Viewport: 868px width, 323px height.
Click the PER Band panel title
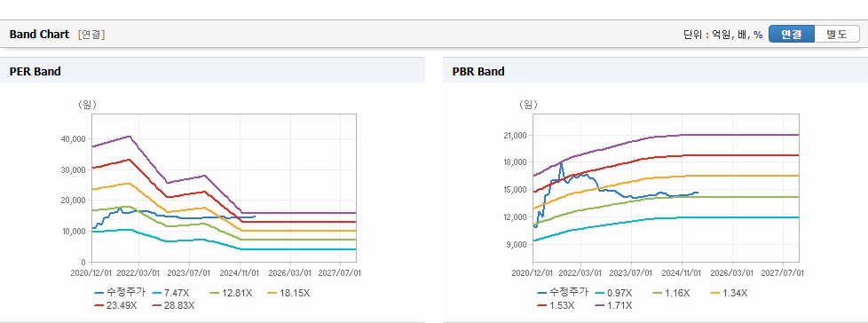(x=35, y=71)
